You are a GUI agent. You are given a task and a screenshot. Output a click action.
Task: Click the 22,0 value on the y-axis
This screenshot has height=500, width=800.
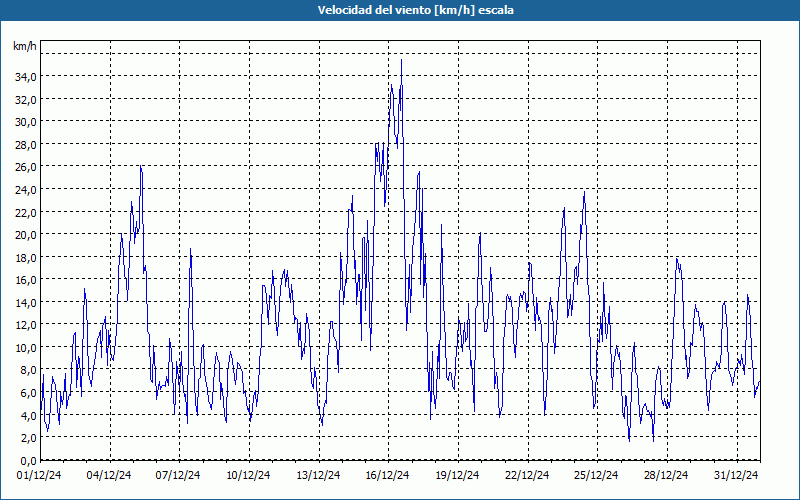(27, 212)
